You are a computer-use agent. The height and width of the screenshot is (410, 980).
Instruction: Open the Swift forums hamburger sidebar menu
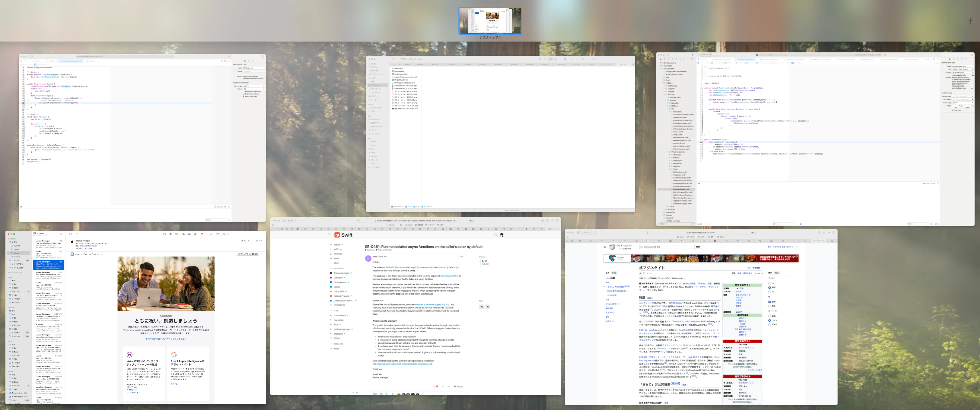(329, 235)
